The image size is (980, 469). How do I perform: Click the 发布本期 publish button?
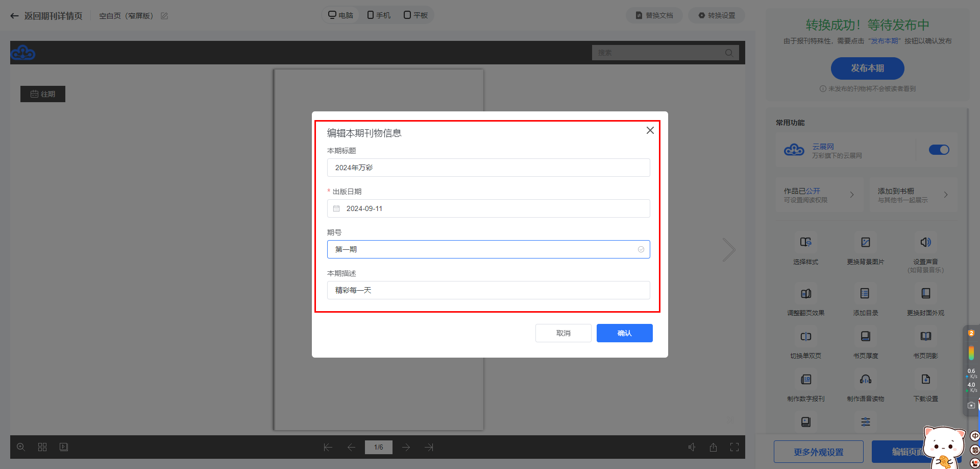867,68
